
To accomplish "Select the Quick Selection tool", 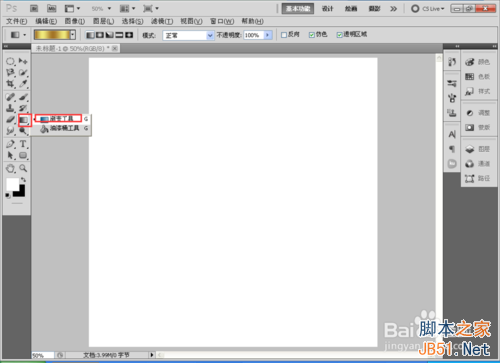I will 23,72.
